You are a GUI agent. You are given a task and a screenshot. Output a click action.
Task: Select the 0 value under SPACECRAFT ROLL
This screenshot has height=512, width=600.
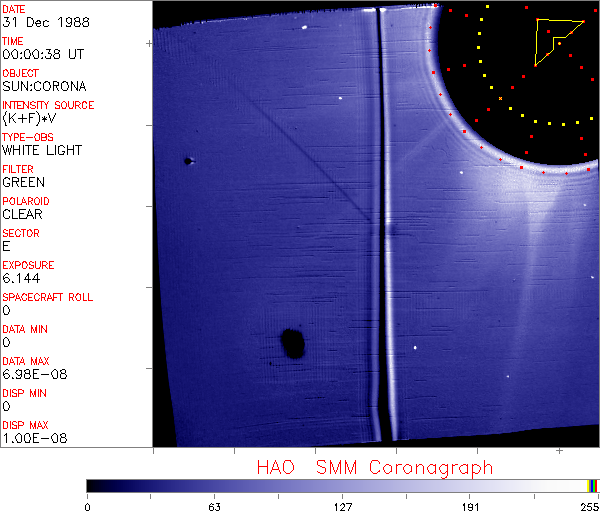tap(6, 310)
